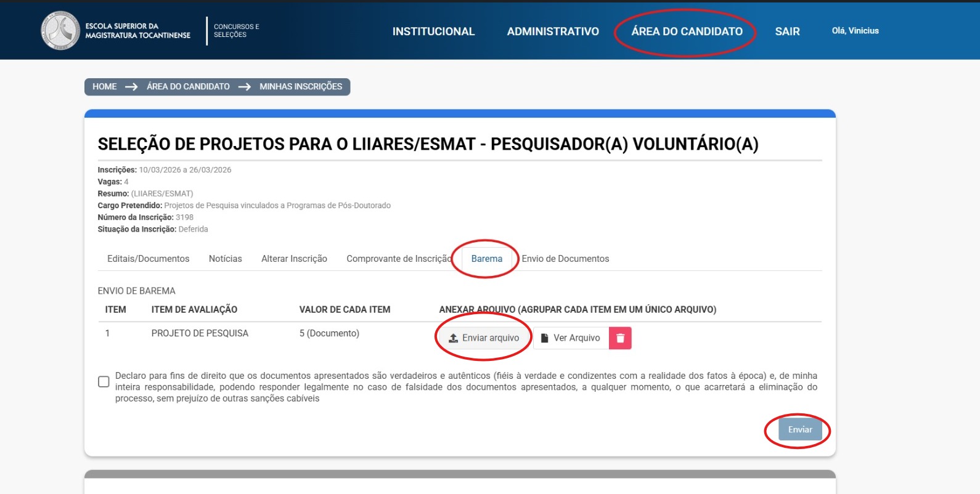Screen dimensions: 980x494
Task: Switch to Envio de Documentos tab
Action: click(x=565, y=259)
